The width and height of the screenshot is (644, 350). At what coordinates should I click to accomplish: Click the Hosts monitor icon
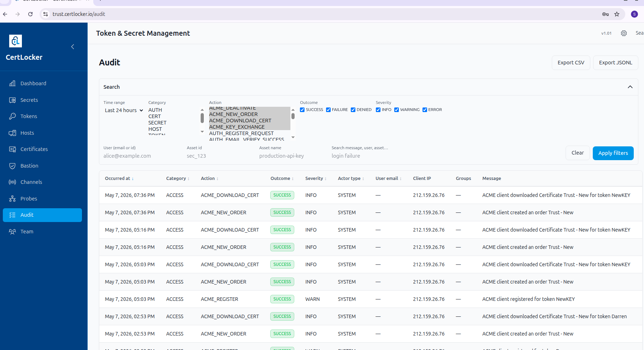point(12,133)
